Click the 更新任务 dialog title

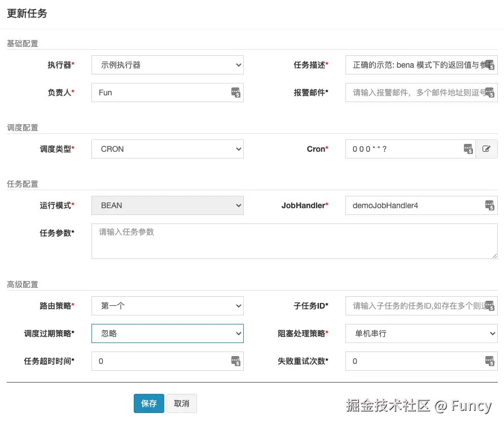click(27, 13)
